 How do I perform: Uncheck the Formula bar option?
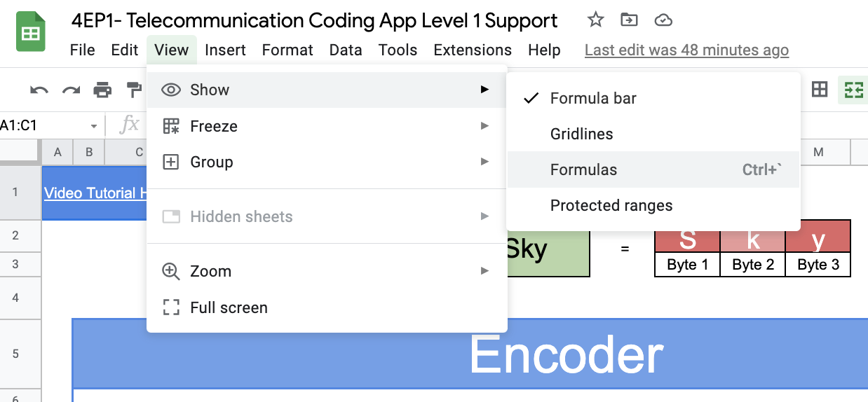click(593, 98)
